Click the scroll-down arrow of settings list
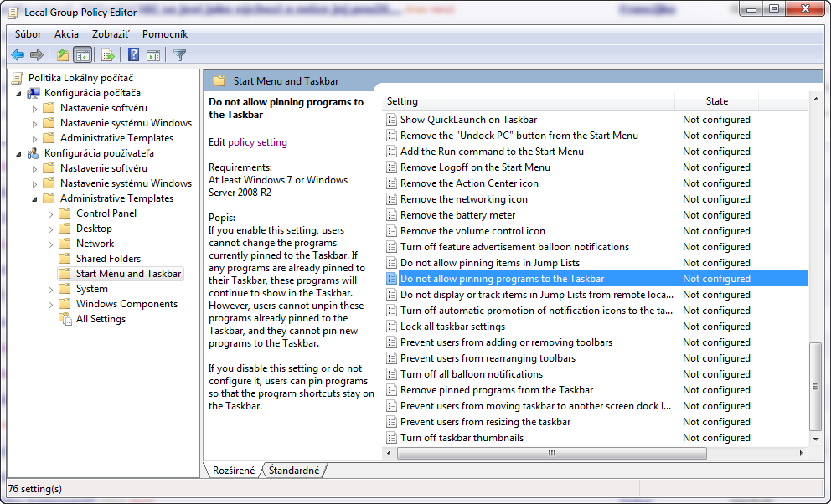 pyautogui.click(x=816, y=439)
